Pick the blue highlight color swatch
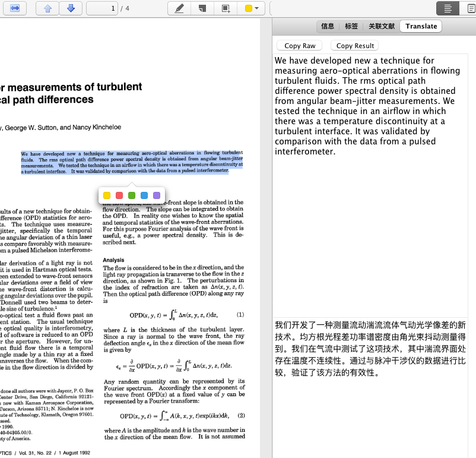The width and height of the screenshot is (476, 458). [144, 195]
